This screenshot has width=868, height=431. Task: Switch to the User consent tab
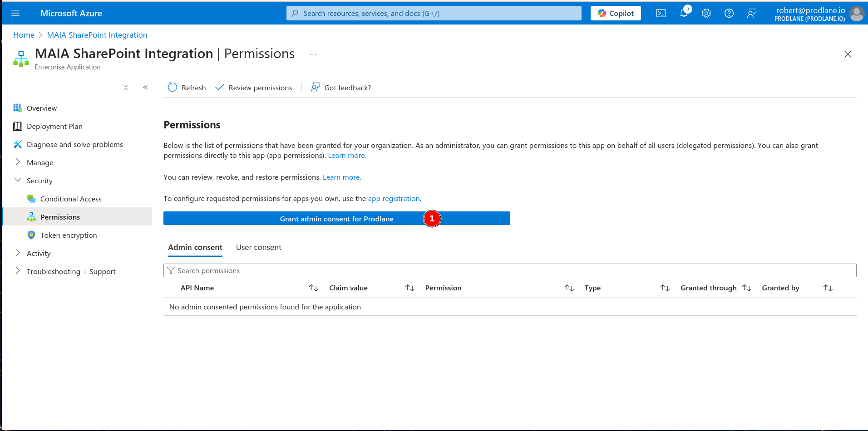point(259,247)
